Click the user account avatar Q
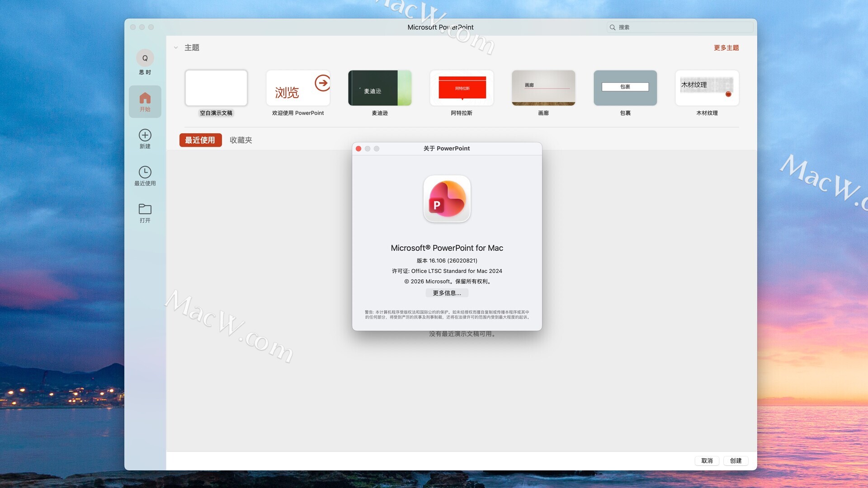This screenshot has height=488, width=868. point(145,58)
